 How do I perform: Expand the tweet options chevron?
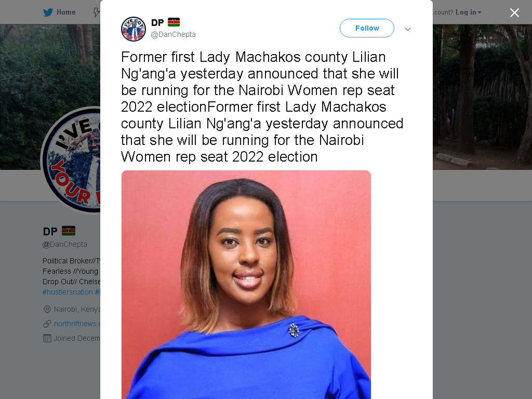[x=408, y=29]
